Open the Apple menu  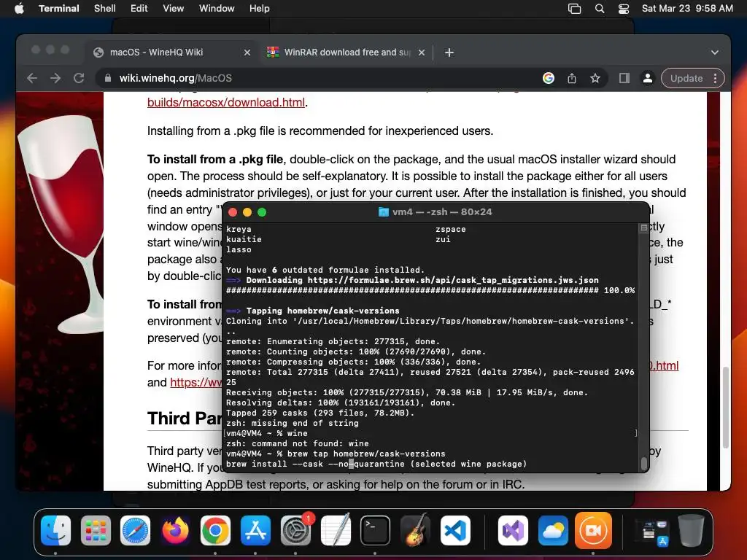(19, 8)
